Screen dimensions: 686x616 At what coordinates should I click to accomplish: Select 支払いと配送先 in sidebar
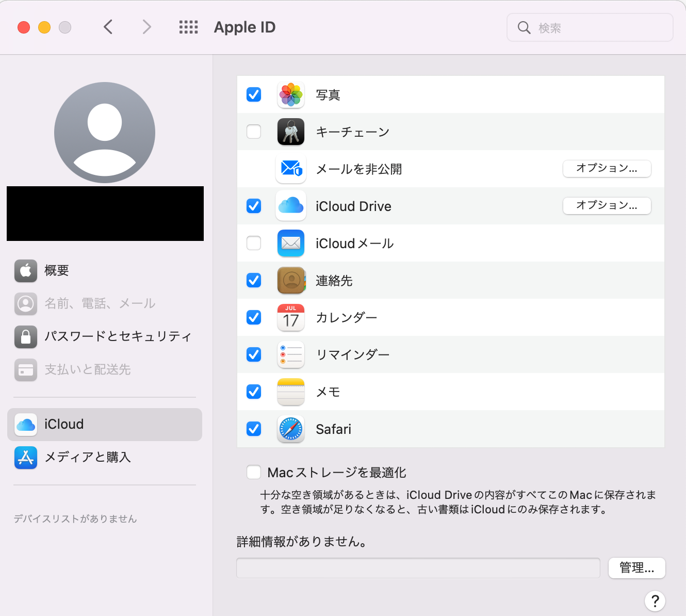click(x=105, y=370)
